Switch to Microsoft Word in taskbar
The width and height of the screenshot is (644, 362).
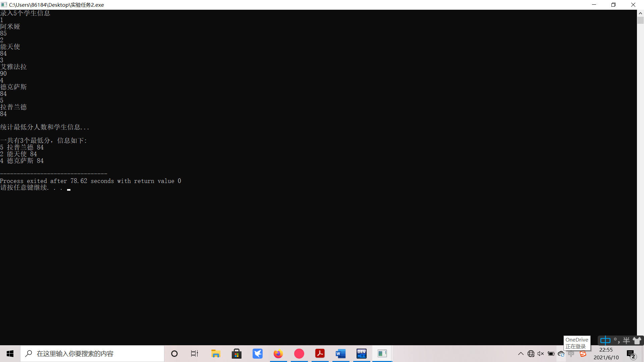pos(340,354)
